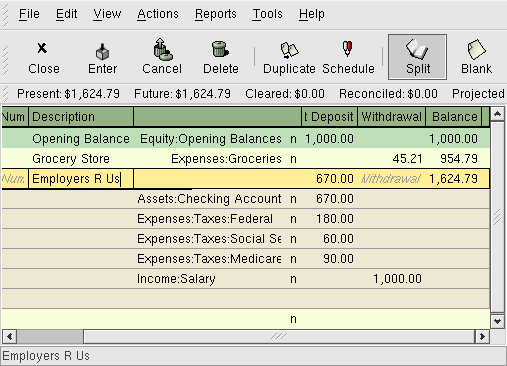Select the Grocery Store transaction description
507x366 pixels.
(71, 159)
